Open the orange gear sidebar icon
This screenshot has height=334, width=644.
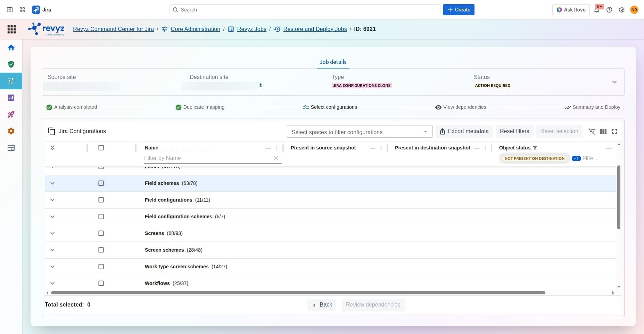pos(11,131)
